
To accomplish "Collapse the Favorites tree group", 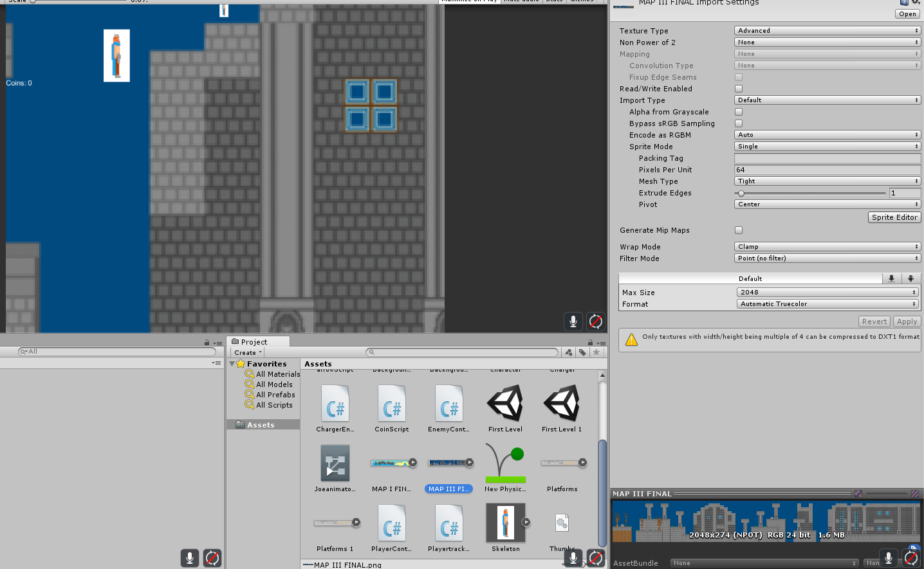I will [x=232, y=364].
